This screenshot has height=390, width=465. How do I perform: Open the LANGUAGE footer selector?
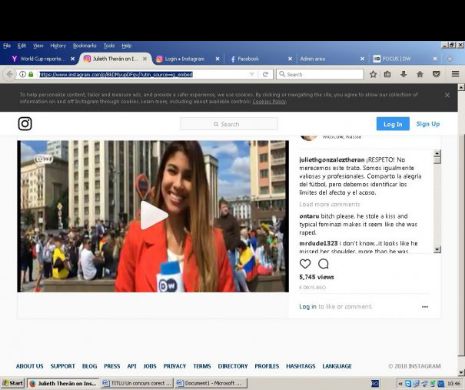[337, 366]
